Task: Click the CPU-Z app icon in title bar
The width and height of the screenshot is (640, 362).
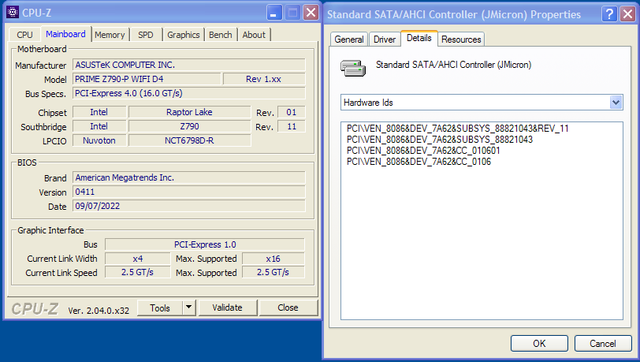Action: (13, 12)
